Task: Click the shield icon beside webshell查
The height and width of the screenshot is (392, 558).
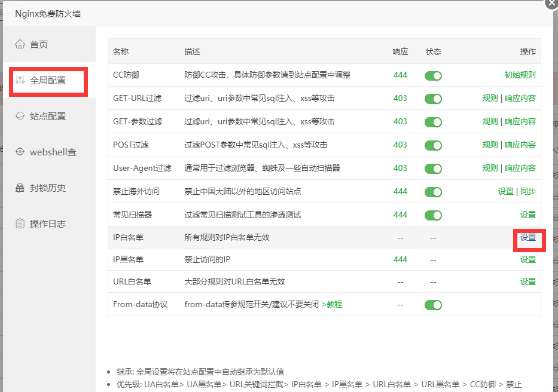Action: click(x=21, y=152)
